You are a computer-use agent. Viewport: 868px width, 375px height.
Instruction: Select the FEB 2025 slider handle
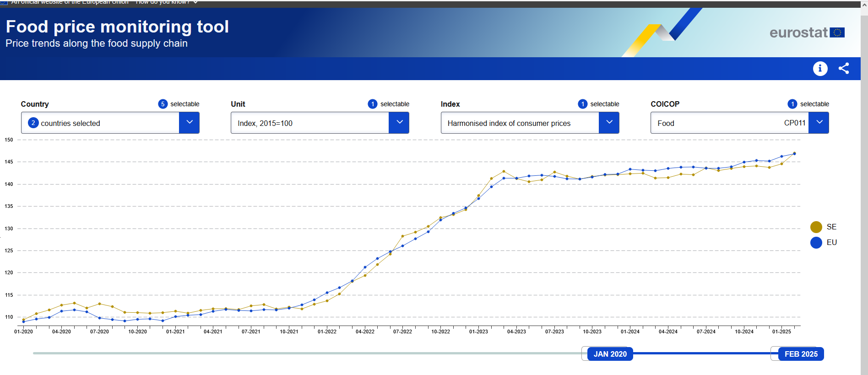[x=801, y=354]
